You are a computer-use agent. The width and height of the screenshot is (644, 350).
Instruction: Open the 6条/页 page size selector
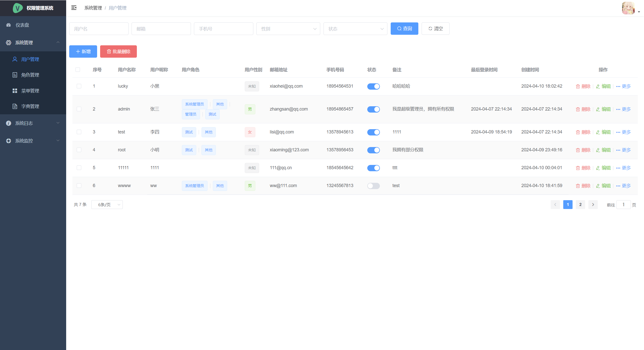tap(107, 204)
